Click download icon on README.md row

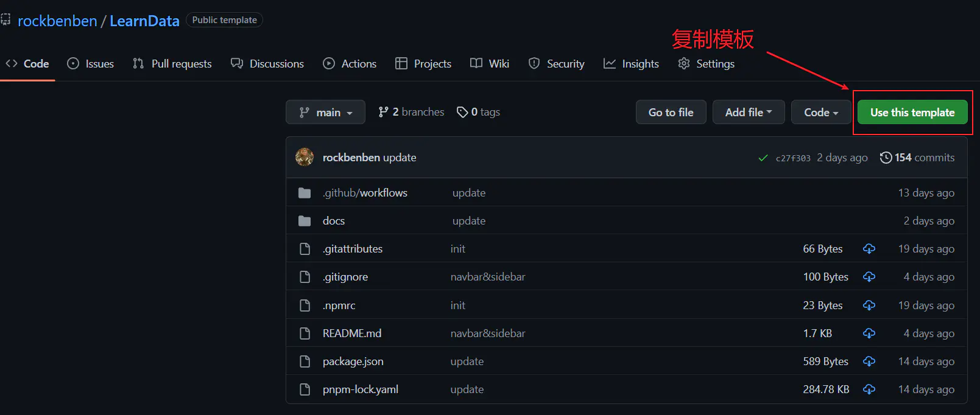tap(869, 333)
